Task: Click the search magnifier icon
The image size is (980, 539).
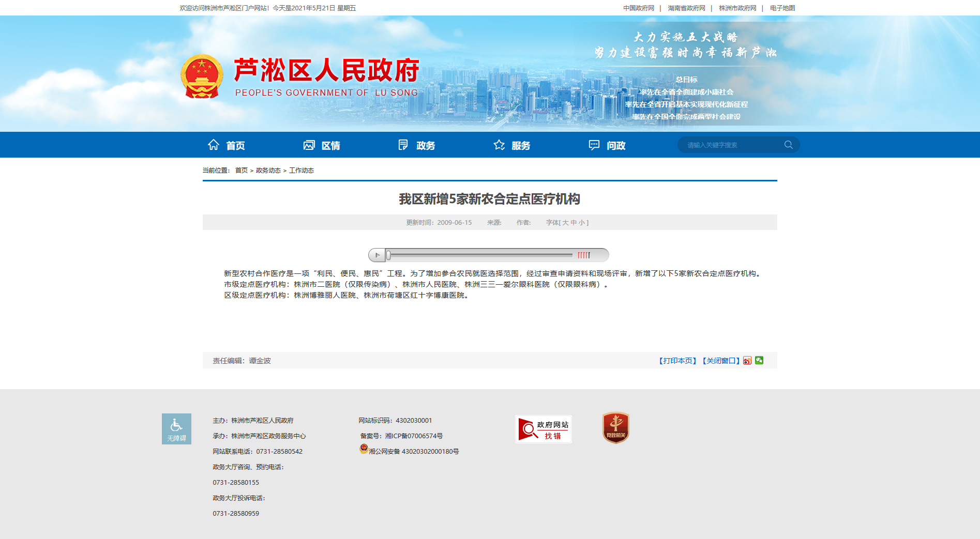Action: point(788,145)
